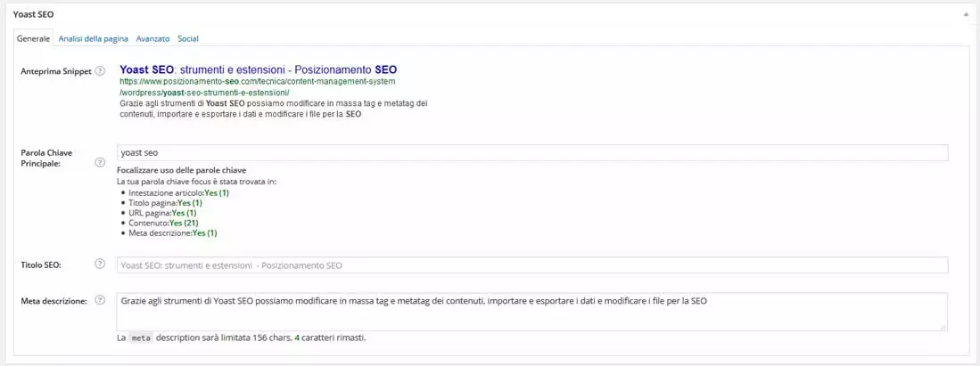Click the meta description resize handle
Image resolution: width=980 pixels, height=366 pixels.
point(943,327)
